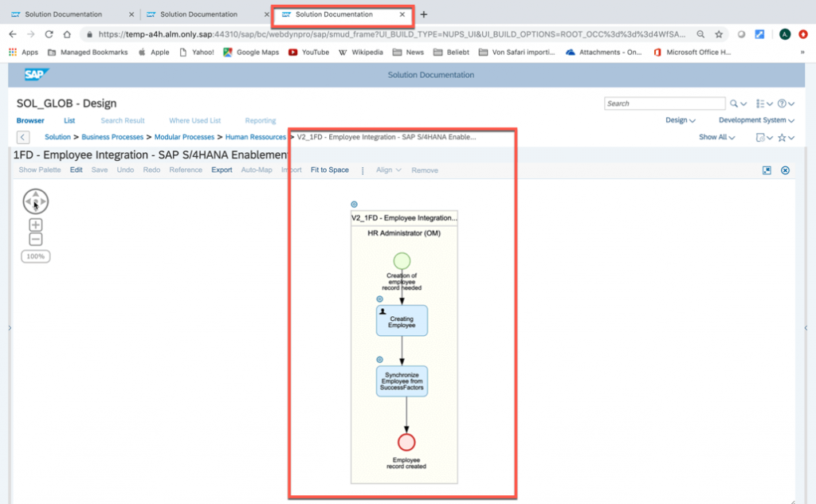This screenshot has width=816, height=504.
Task: Select the Synchronize Employee from SuccessFactors task
Action: point(402,381)
